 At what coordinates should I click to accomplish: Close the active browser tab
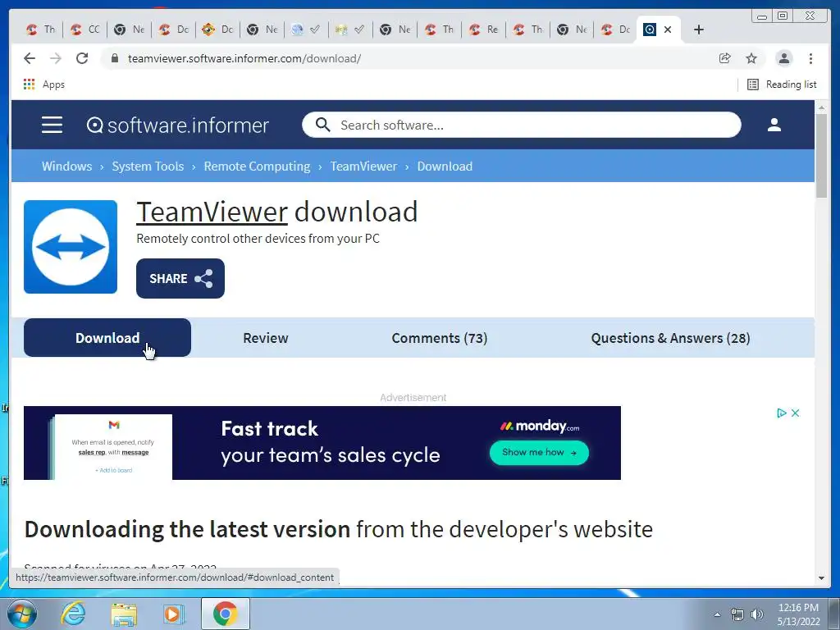pos(668,30)
